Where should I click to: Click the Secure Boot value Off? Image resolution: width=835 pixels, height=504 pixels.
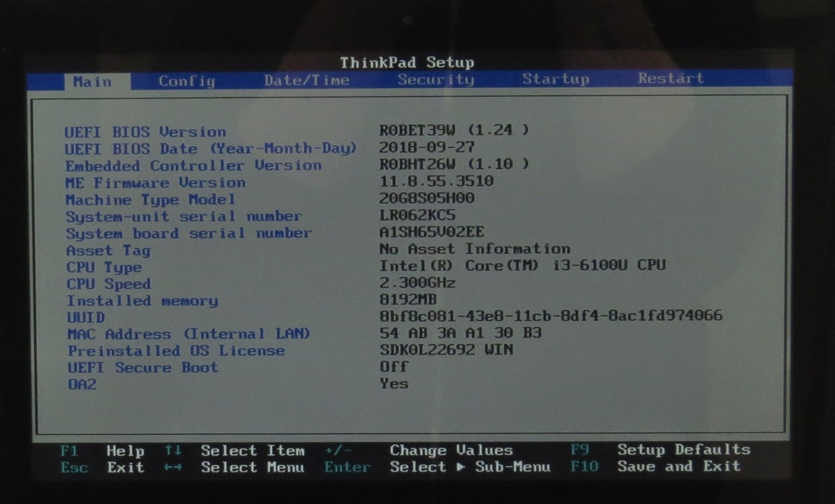(393, 367)
